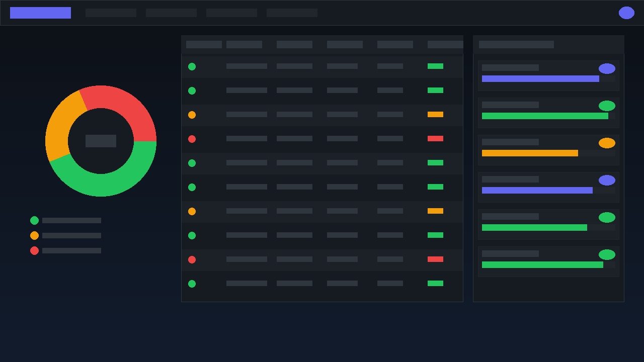This screenshot has width=644, height=362.
Task: Click the red status dot in fourth table row
Action: (x=192, y=139)
